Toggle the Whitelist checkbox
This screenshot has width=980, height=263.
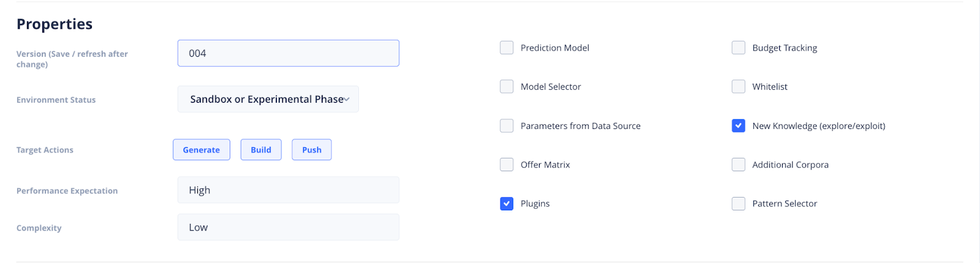pyautogui.click(x=739, y=87)
